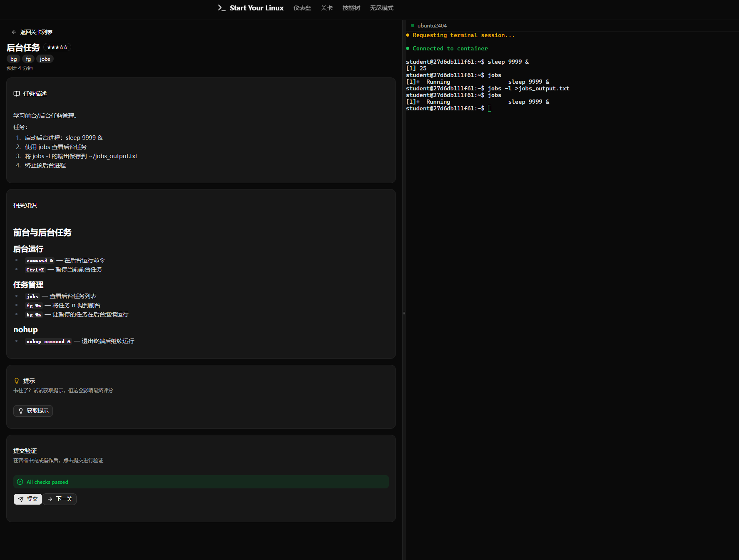Click the lightbulb icon inside 获取提示 button

21,411
